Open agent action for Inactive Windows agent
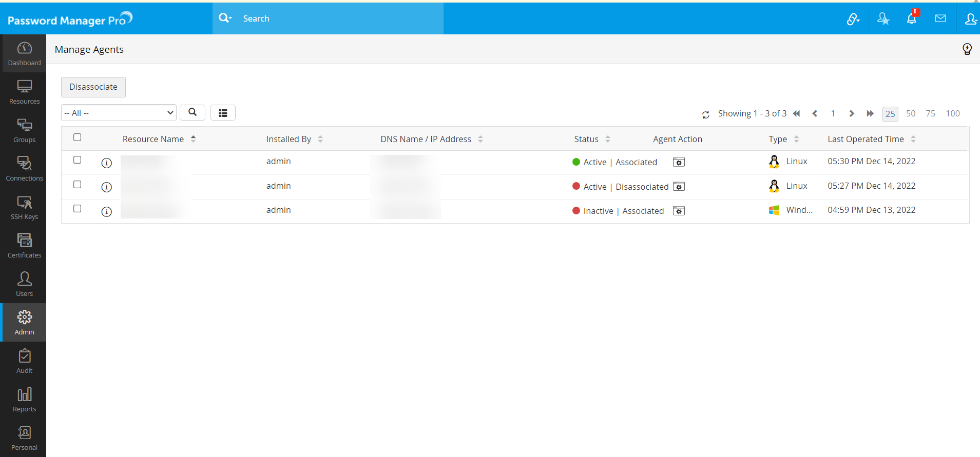980x457 pixels. [679, 211]
